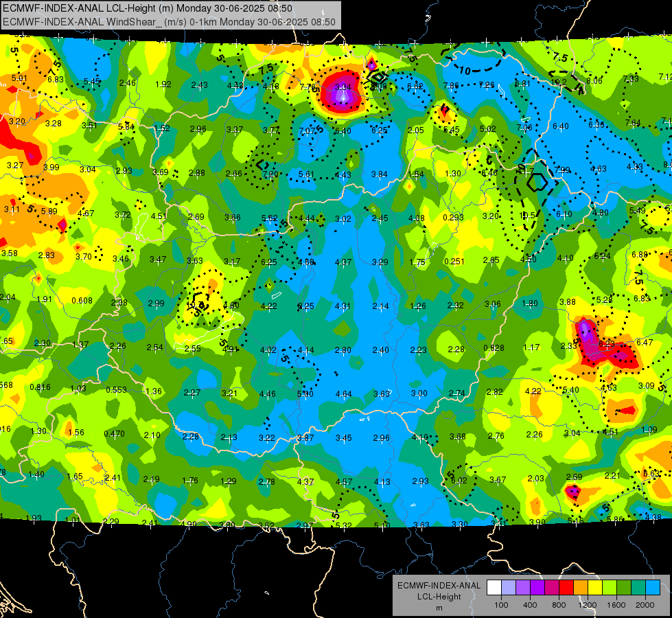Click the 2.99 wind shear value
The image size is (672, 618).
click(x=156, y=304)
